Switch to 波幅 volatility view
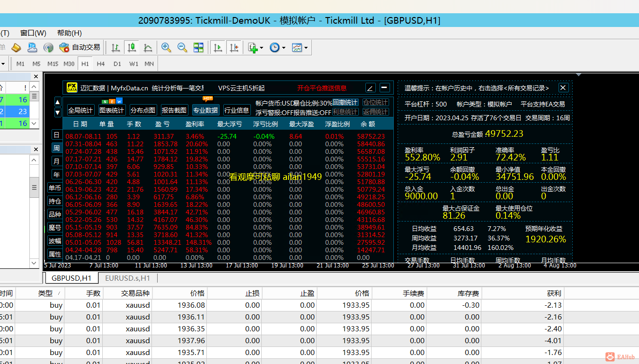The height and width of the screenshot is (364, 639). coord(55,241)
